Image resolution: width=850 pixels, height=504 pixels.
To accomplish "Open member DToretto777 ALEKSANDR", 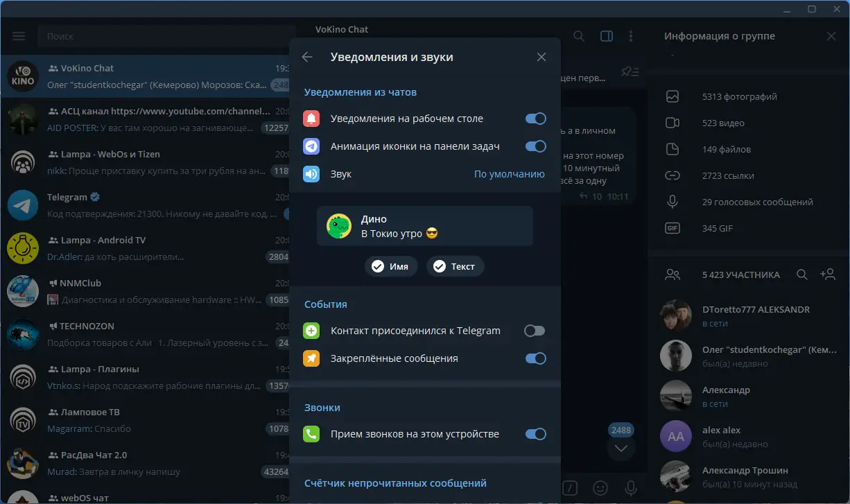I will click(749, 316).
